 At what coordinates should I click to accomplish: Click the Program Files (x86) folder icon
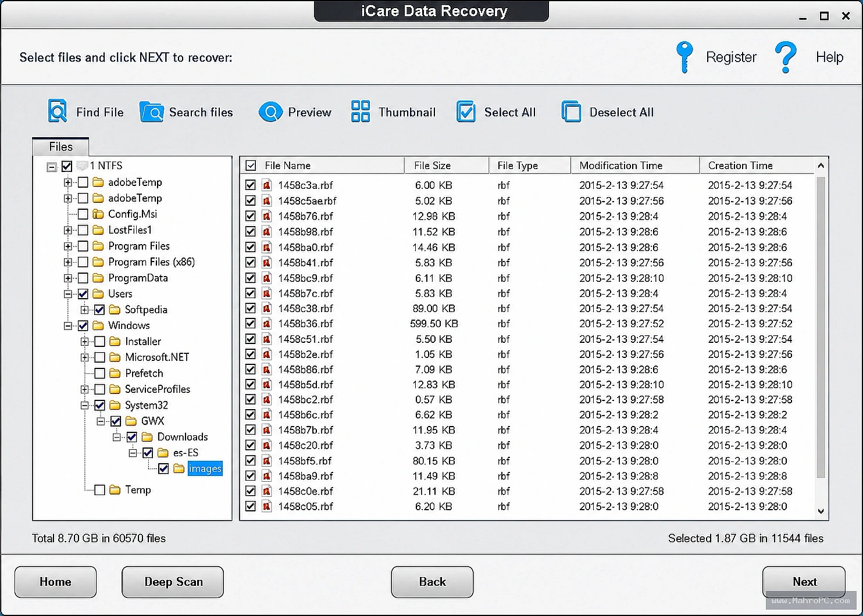pos(98,262)
